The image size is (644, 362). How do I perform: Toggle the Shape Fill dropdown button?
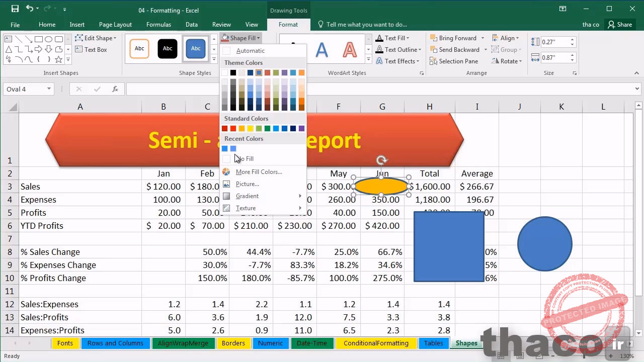241,38
